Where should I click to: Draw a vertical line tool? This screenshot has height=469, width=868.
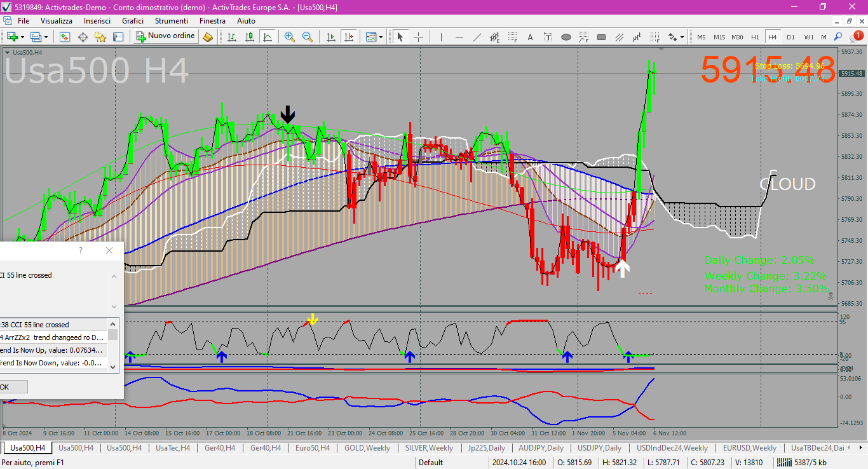click(x=441, y=37)
